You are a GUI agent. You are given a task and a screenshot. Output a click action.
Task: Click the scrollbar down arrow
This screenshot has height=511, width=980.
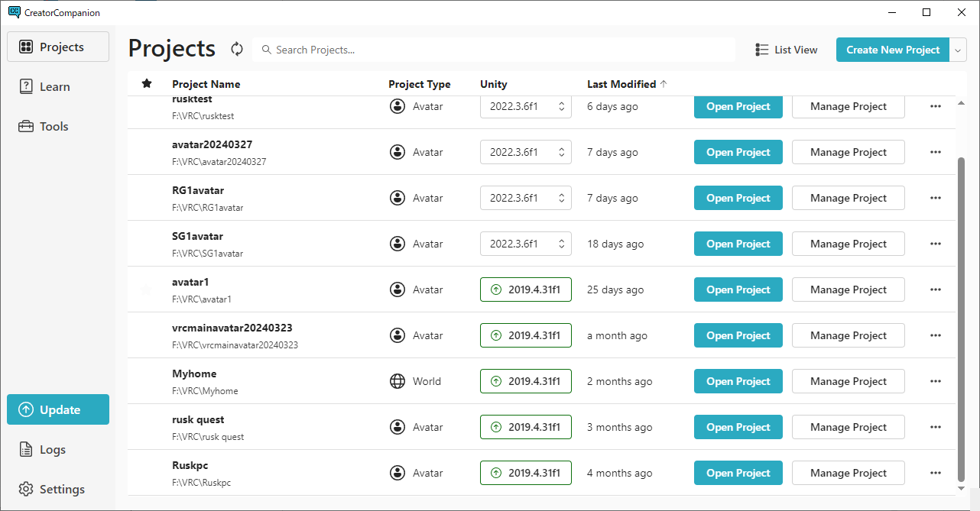click(x=961, y=488)
